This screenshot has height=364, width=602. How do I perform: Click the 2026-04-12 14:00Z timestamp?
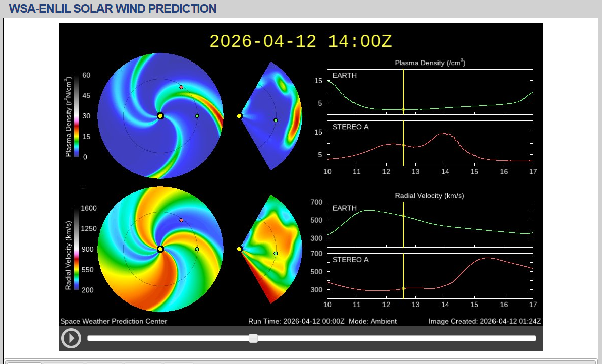coord(301,41)
